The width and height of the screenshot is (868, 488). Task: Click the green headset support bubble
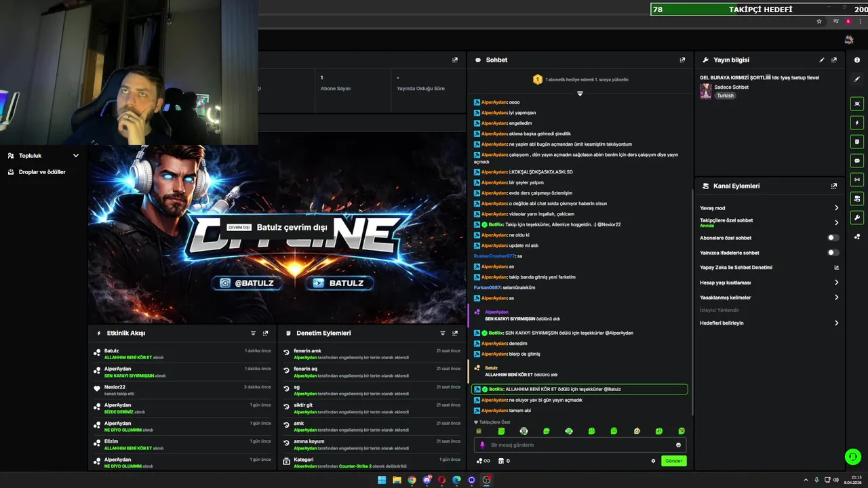[x=852, y=457]
